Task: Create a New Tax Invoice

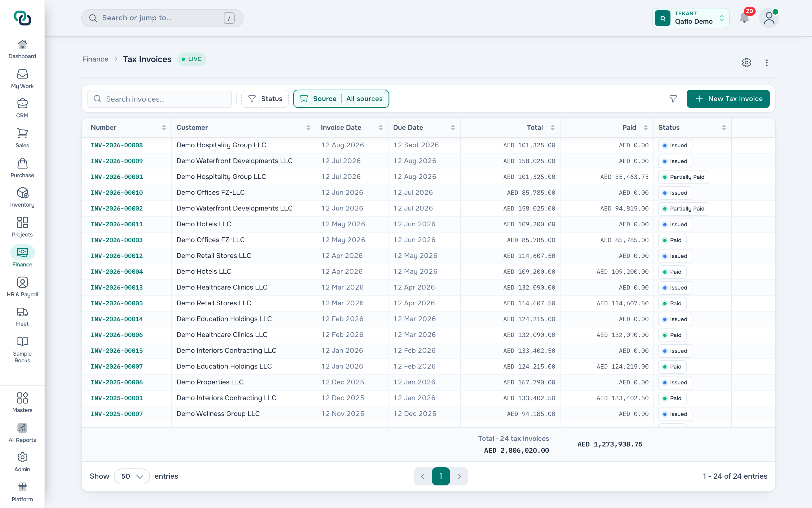Action: [728, 99]
